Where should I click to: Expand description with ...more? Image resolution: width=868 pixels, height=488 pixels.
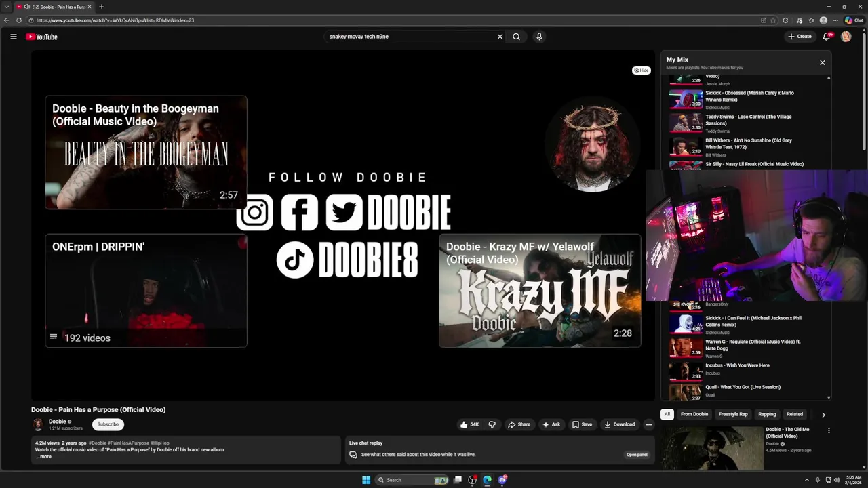44,457
